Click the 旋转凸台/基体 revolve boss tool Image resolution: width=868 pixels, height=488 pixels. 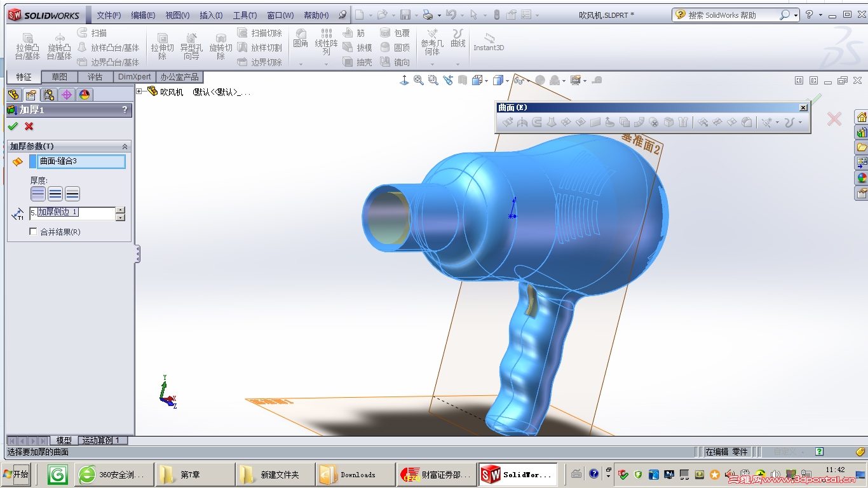point(59,46)
